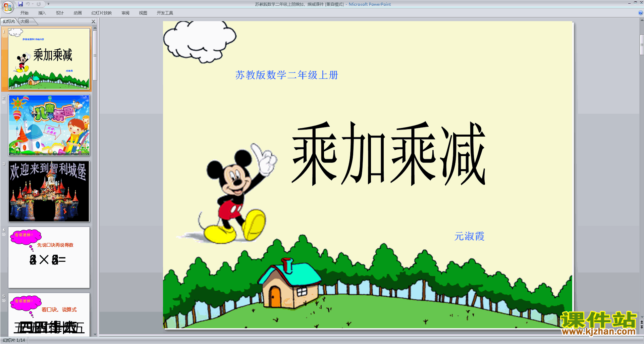
Task: Go to next slide with double-down arrow
Action: tap(642, 327)
